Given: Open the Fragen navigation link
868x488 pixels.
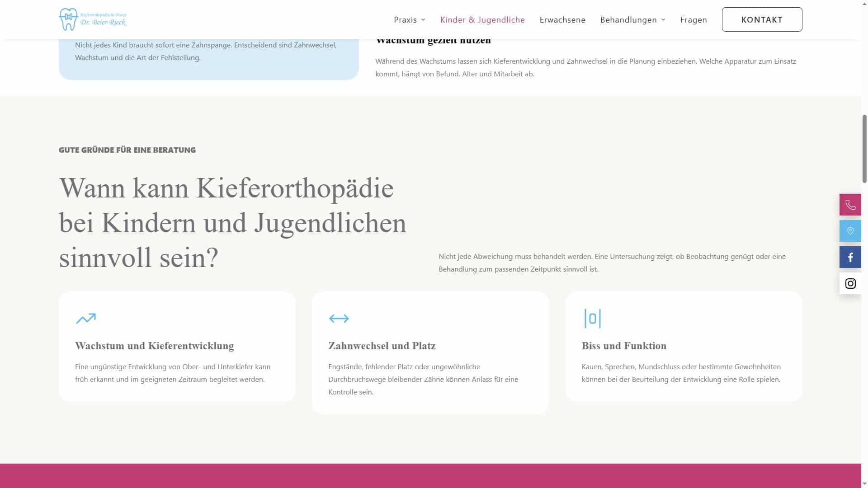Looking at the screenshot, I should click(693, 19).
